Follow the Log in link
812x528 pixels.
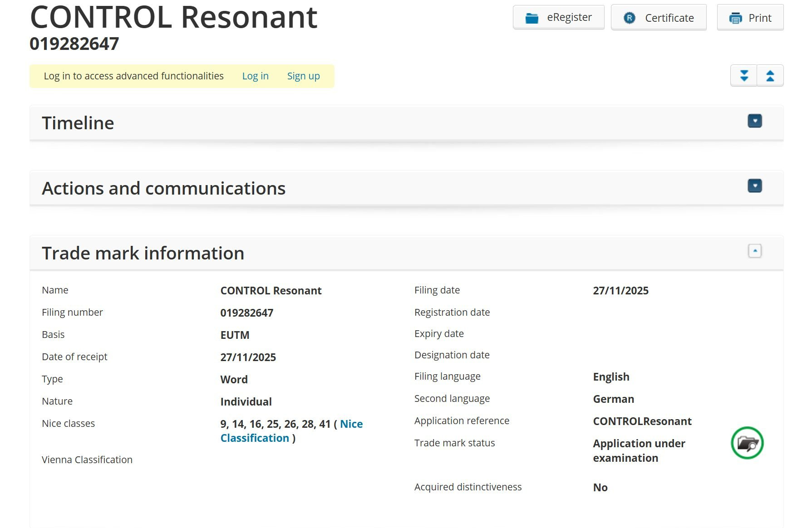(255, 76)
